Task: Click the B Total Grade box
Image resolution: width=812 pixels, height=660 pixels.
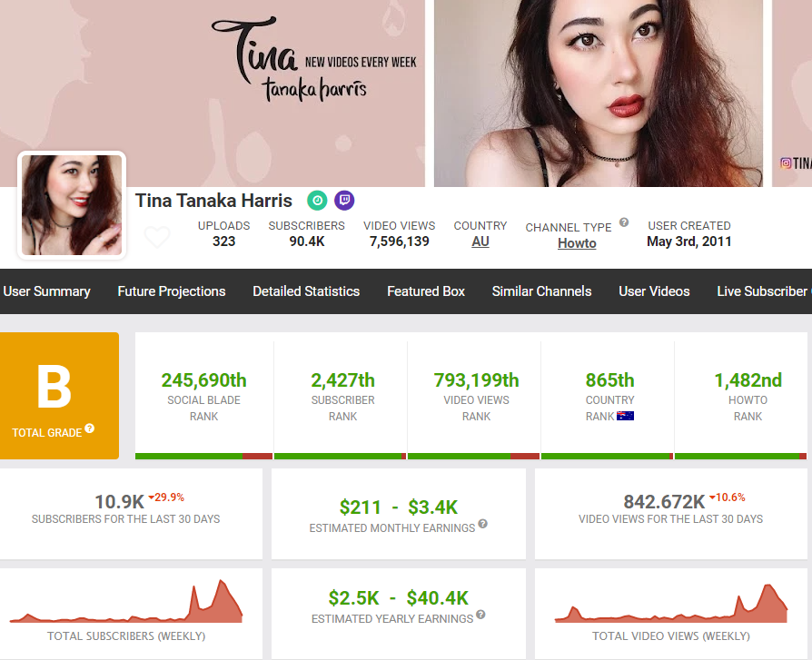Action: (x=59, y=396)
